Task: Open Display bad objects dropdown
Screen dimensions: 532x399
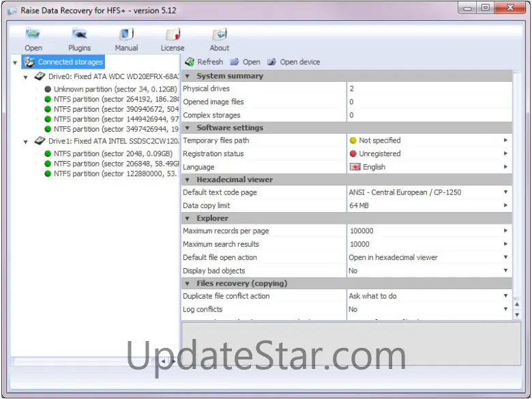Action: (x=505, y=270)
